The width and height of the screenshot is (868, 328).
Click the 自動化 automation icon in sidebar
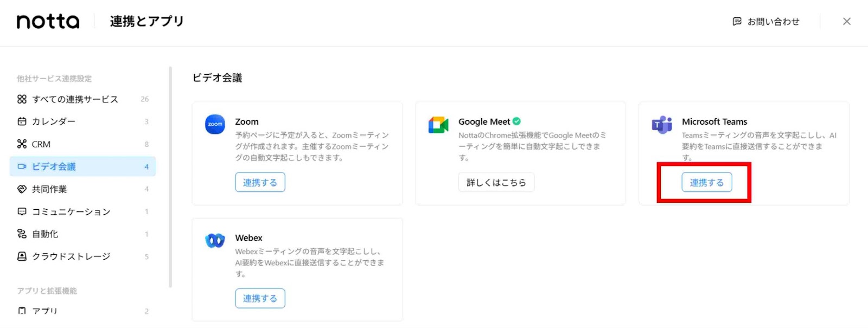tap(21, 234)
